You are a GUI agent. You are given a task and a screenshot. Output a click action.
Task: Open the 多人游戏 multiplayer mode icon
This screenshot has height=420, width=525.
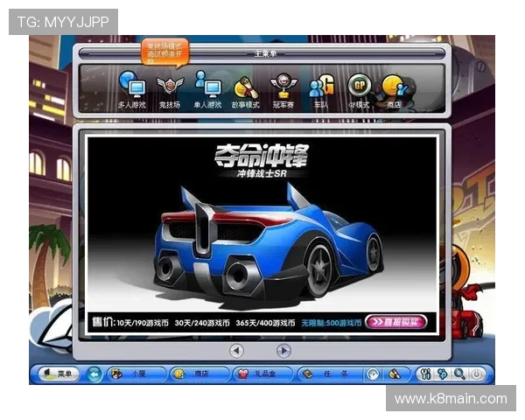coord(132,88)
